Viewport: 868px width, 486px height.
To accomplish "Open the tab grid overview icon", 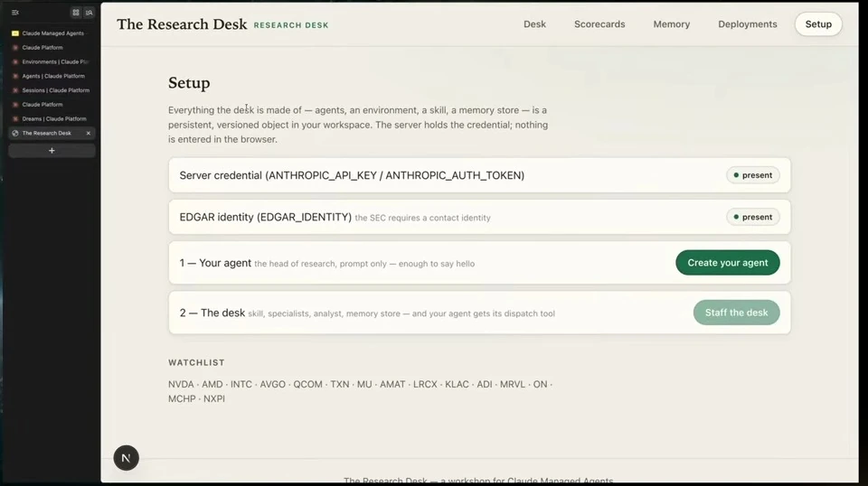I will tap(76, 12).
